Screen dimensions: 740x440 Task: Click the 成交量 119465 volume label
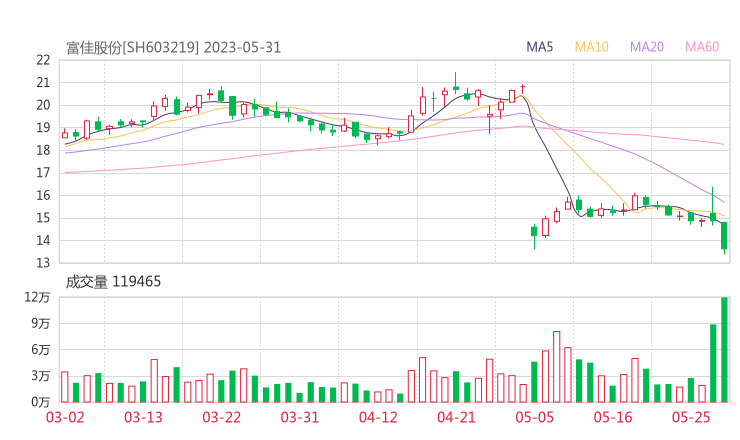113,282
